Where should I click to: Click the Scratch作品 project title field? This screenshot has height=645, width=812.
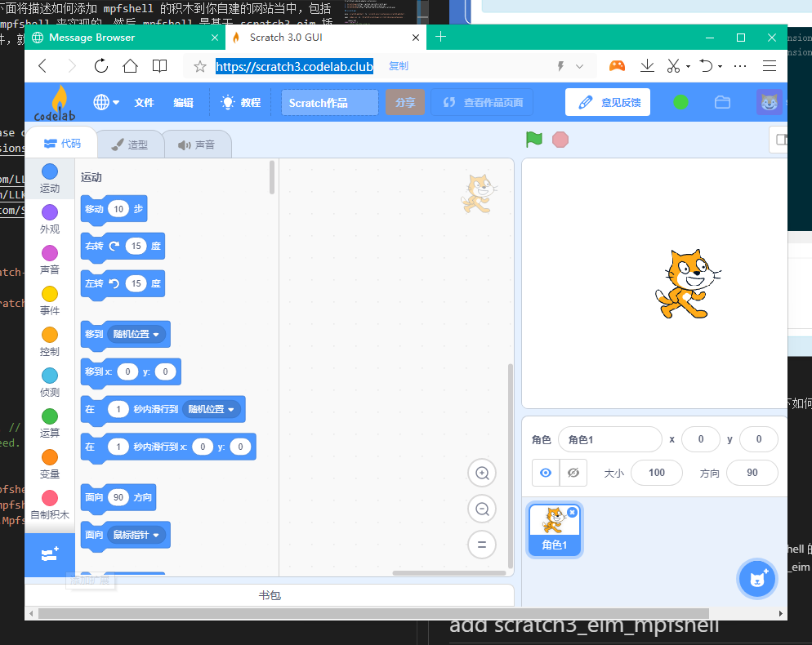[x=330, y=103]
